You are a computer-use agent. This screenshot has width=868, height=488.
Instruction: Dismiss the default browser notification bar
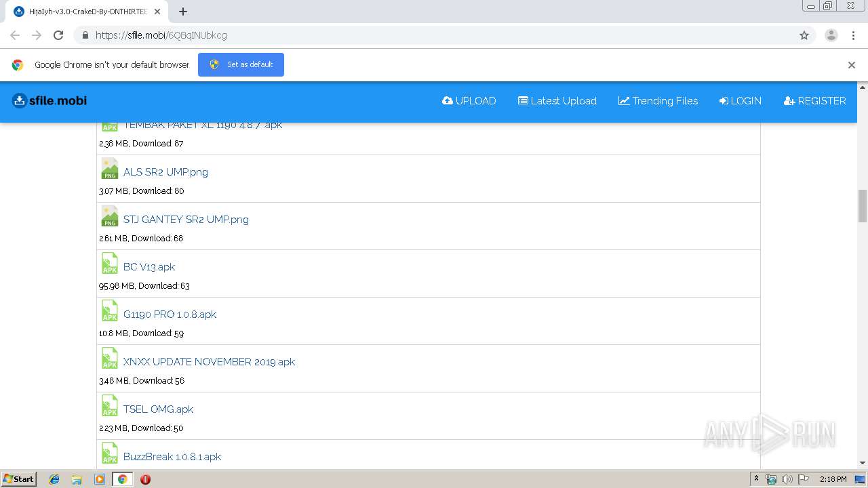[x=851, y=65]
